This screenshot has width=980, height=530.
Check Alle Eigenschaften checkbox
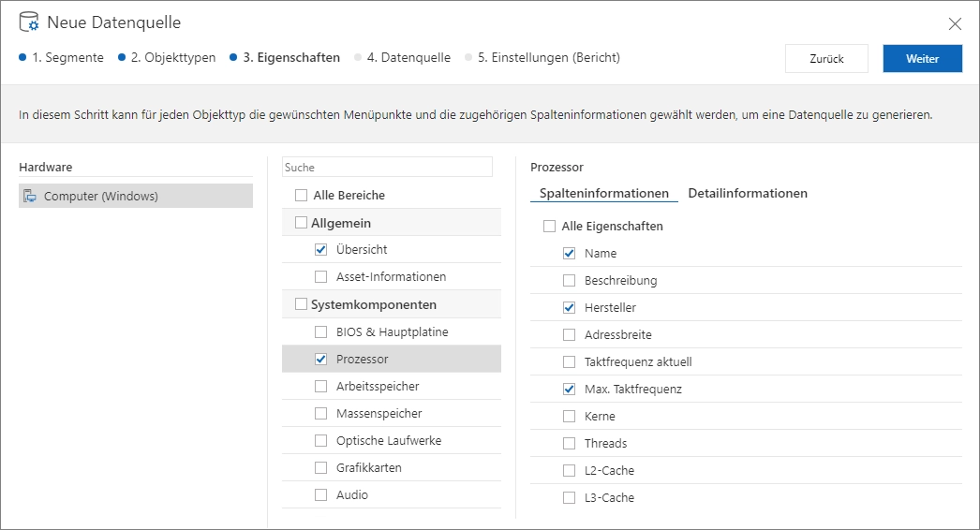(549, 227)
